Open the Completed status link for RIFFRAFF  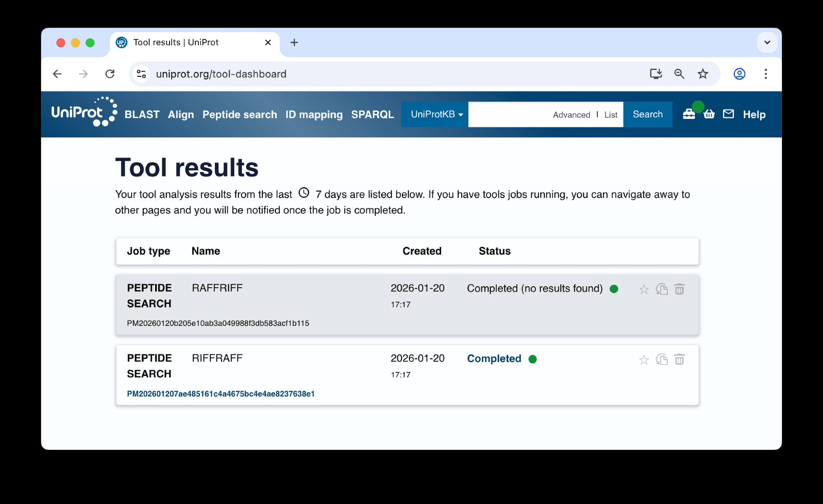click(494, 359)
